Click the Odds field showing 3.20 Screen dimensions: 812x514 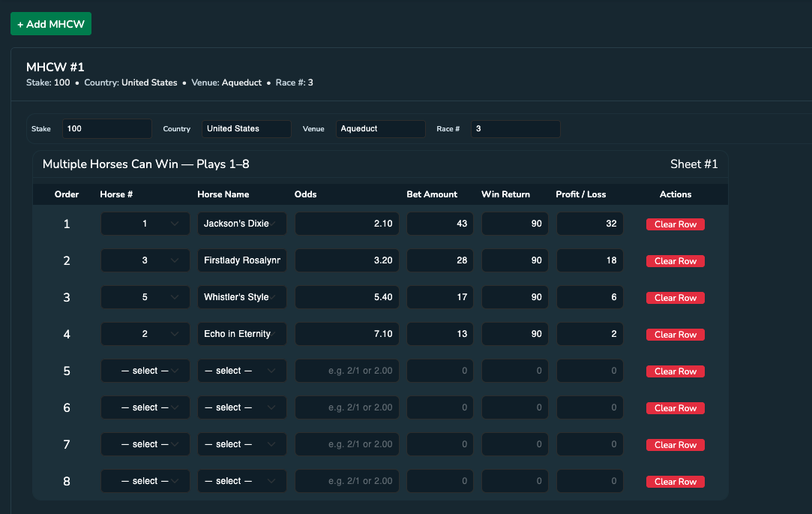coord(346,260)
